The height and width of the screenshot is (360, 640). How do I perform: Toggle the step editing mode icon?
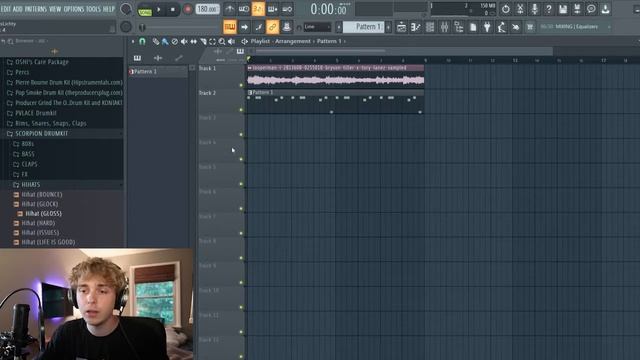258,27
